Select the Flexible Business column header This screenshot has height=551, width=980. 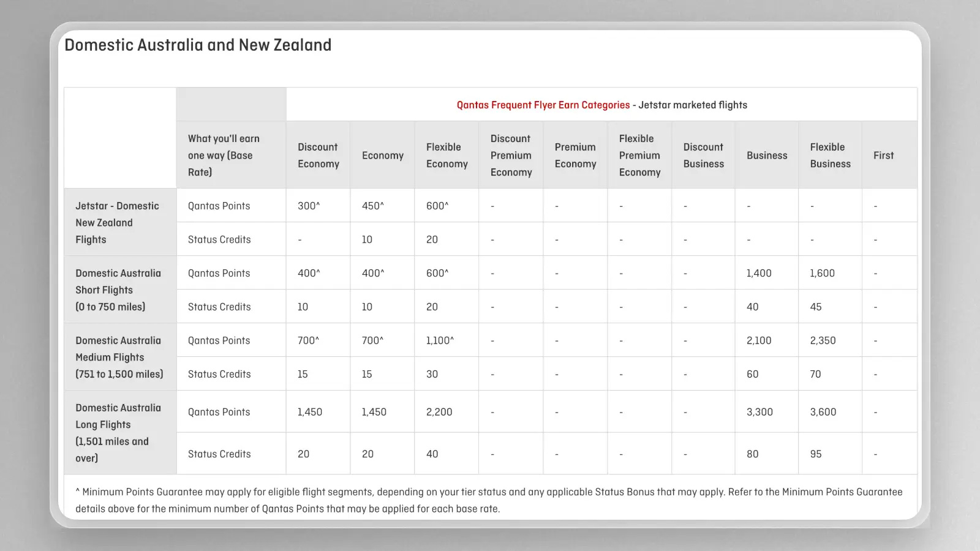830,155
